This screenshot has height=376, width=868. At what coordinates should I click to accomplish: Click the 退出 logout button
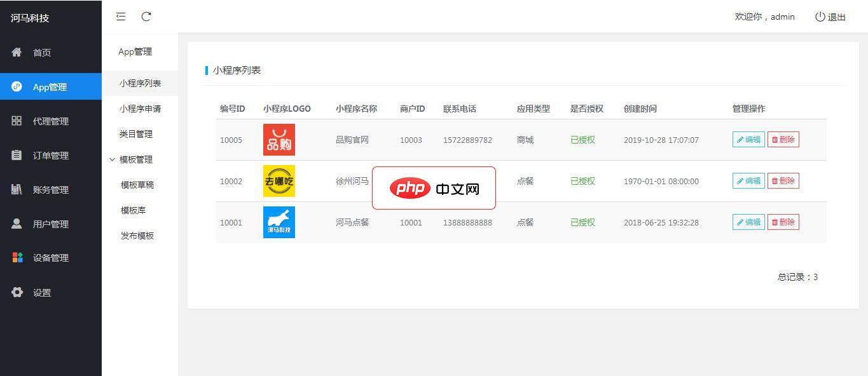pos(830,17)
